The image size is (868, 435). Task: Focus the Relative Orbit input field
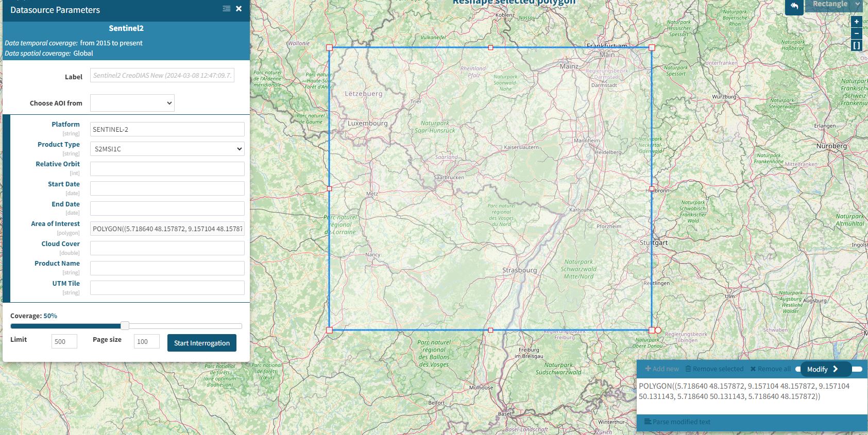pyautogui.click(x=167, y=169)
